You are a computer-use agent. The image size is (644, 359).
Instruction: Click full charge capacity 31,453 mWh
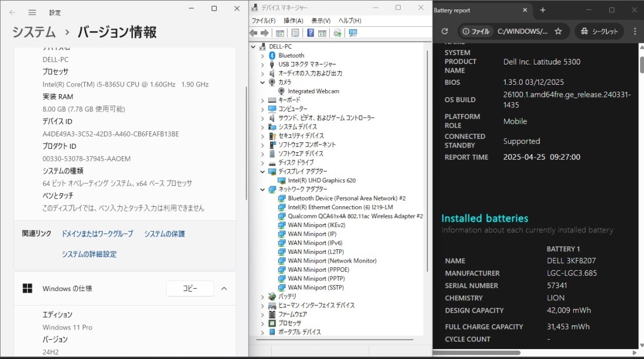coord(568,326)
